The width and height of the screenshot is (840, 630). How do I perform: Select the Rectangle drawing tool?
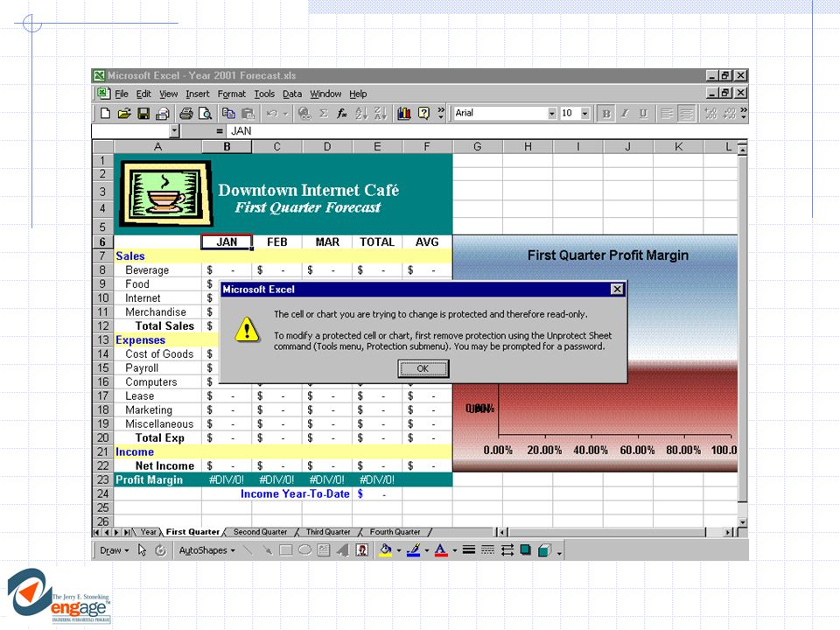286,550
